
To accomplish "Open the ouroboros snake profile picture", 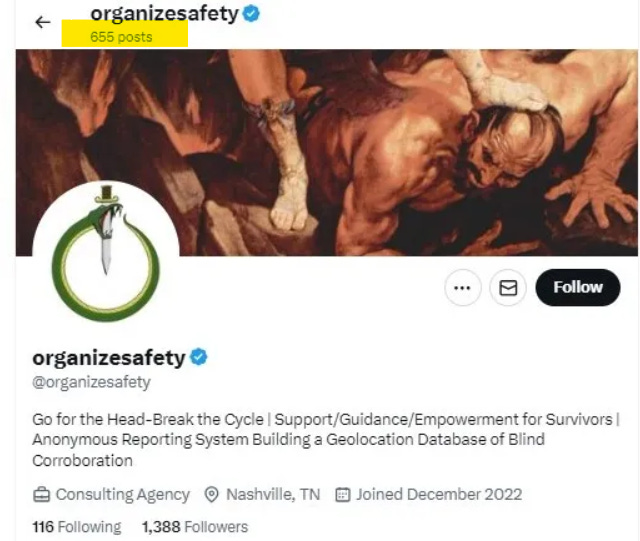I will click(x=106, y=253).
